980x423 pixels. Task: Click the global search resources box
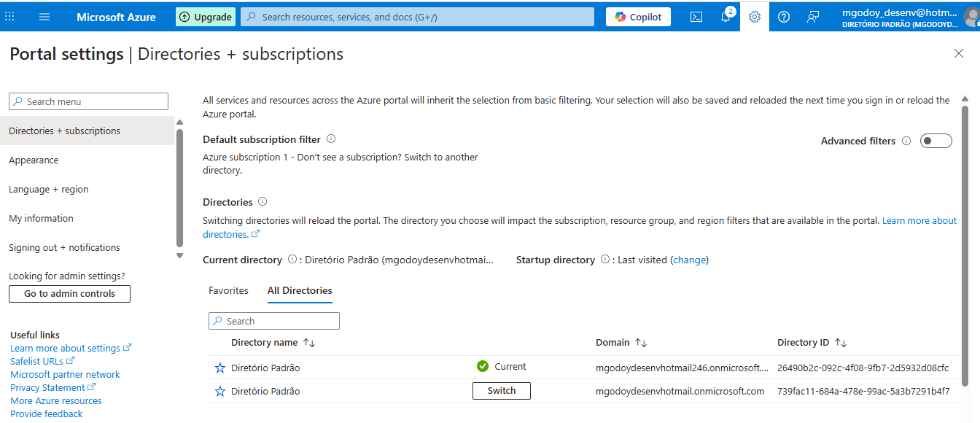pos(418,17)
